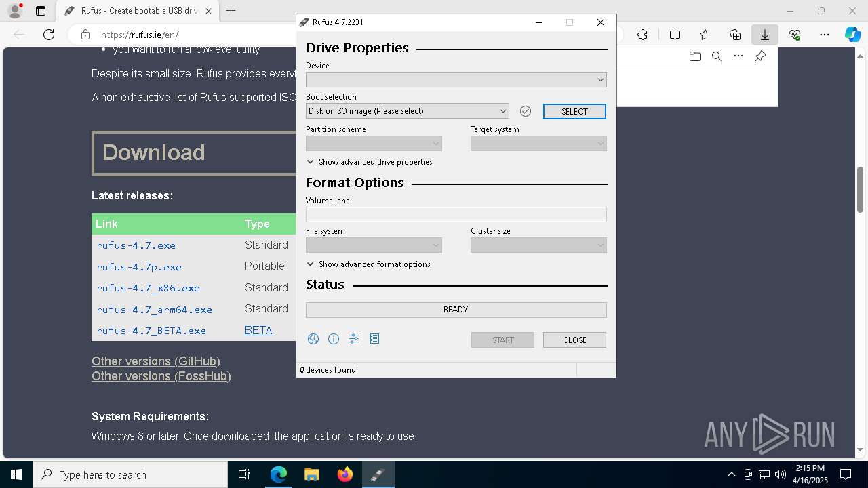Image resolution: width=868 pixels, height=488 pixels.
Task: Refresh the rufus.ie page
Action: pyautogui.click(x=49, y=35)
